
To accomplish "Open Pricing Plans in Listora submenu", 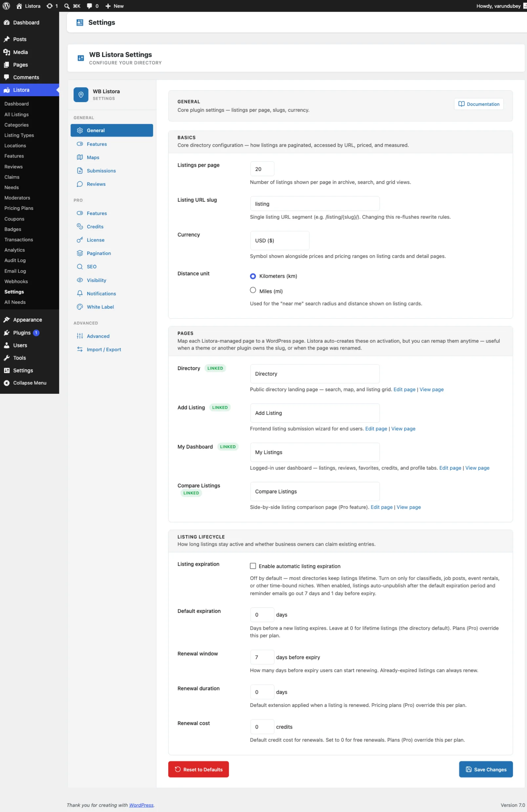I will point(19,208).
